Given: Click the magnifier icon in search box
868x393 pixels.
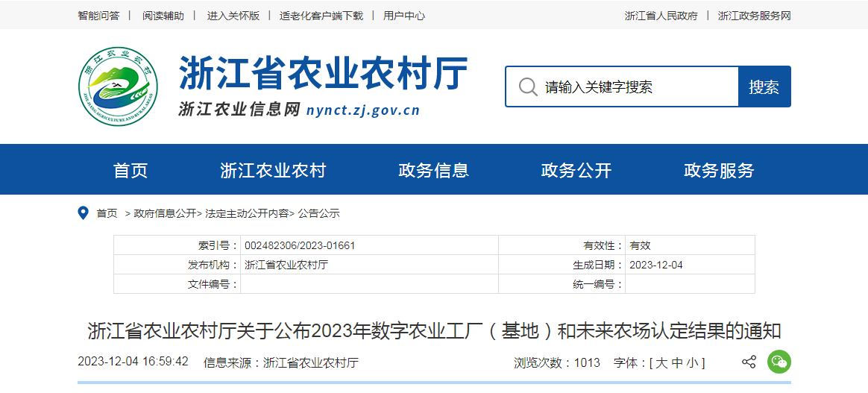Looking at the screenshot, I should pos(528,87).
